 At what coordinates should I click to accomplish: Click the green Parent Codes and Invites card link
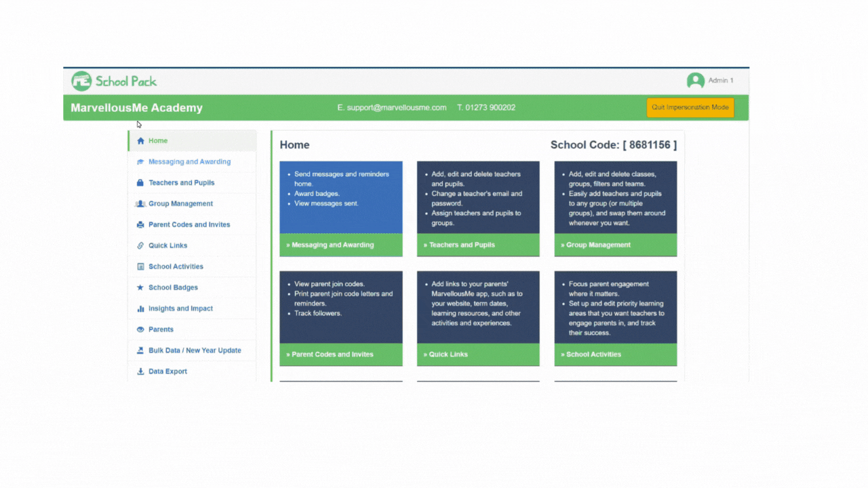(341, 354)
